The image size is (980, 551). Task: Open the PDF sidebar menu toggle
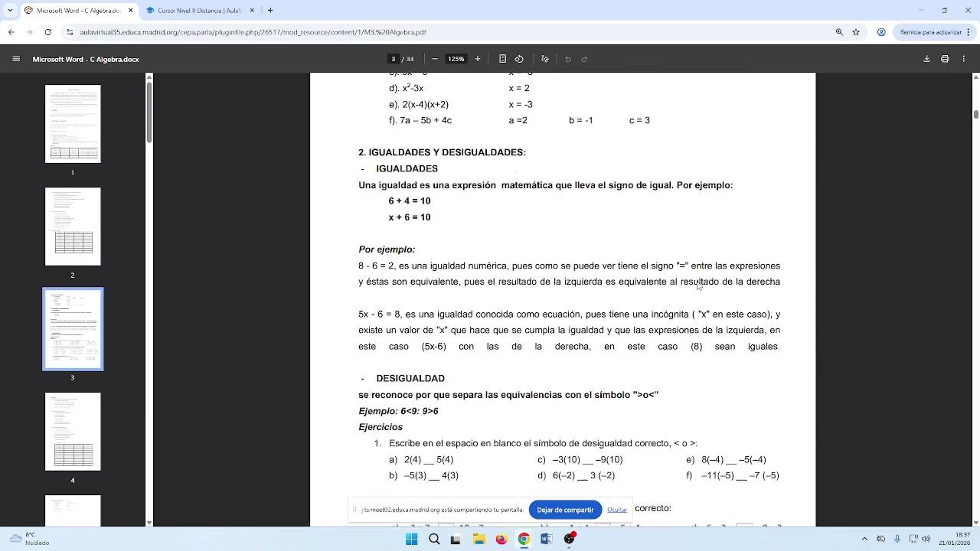tap(16, 59)
